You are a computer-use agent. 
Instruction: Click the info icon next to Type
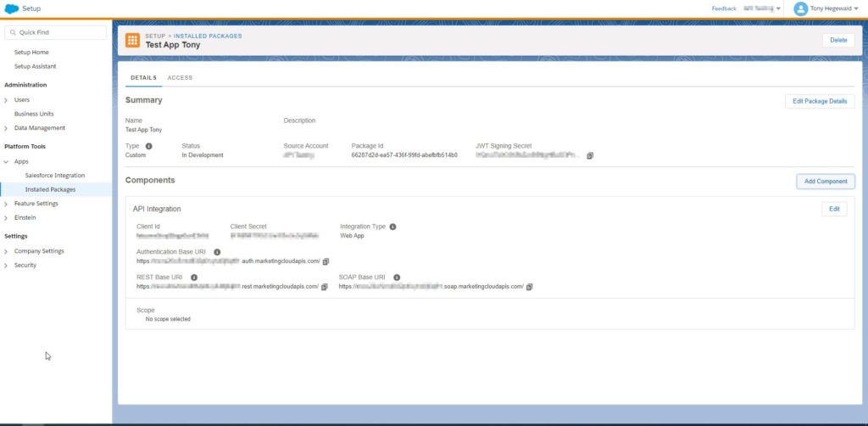tap(149, 146)
